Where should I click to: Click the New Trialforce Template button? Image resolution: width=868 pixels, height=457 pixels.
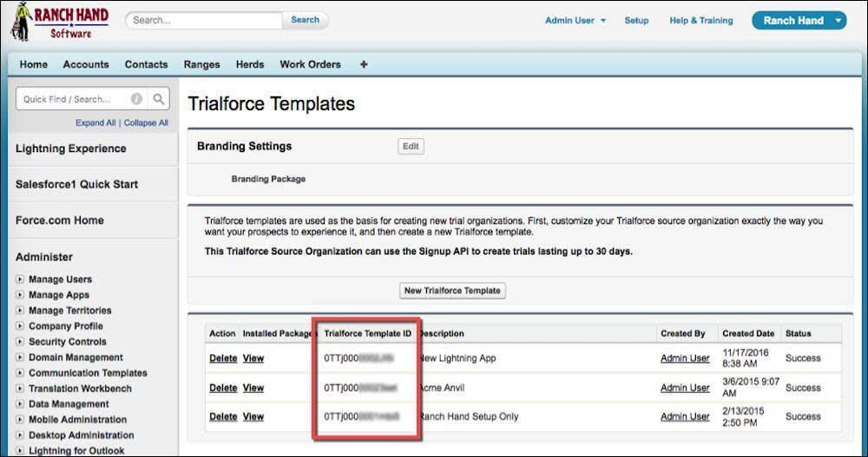[452, 290]
